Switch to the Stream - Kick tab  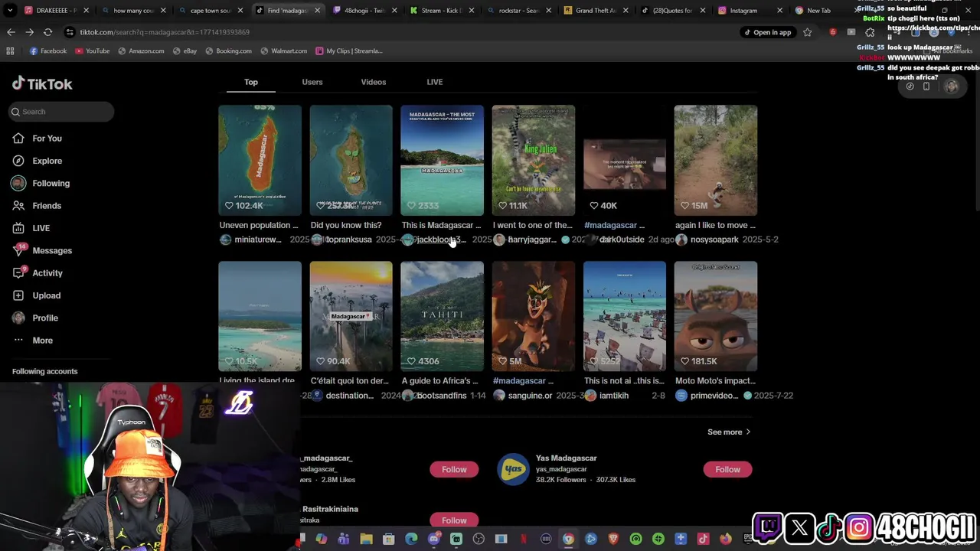[442, 11]
